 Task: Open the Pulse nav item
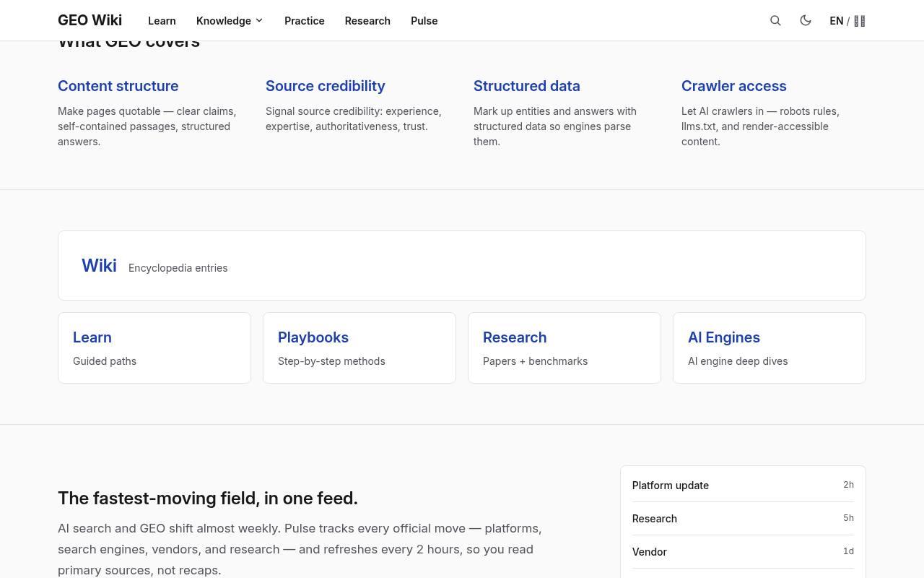click(x=424, y=21)
